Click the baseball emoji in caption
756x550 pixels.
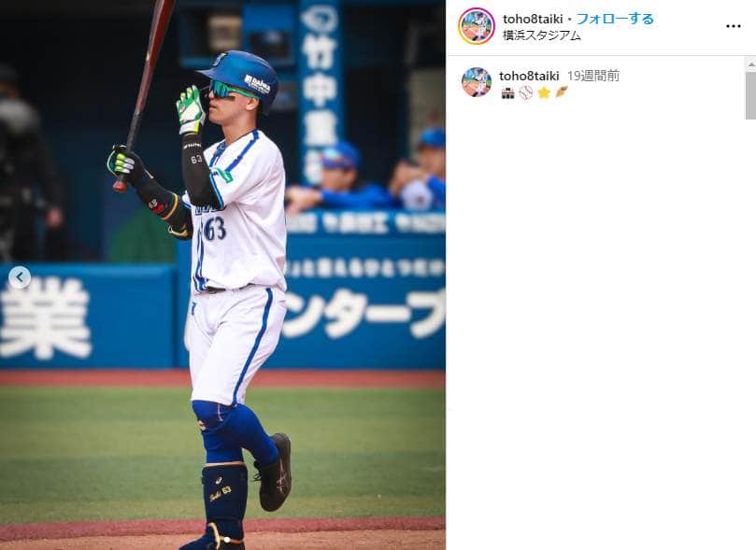[x=525, y=93]
